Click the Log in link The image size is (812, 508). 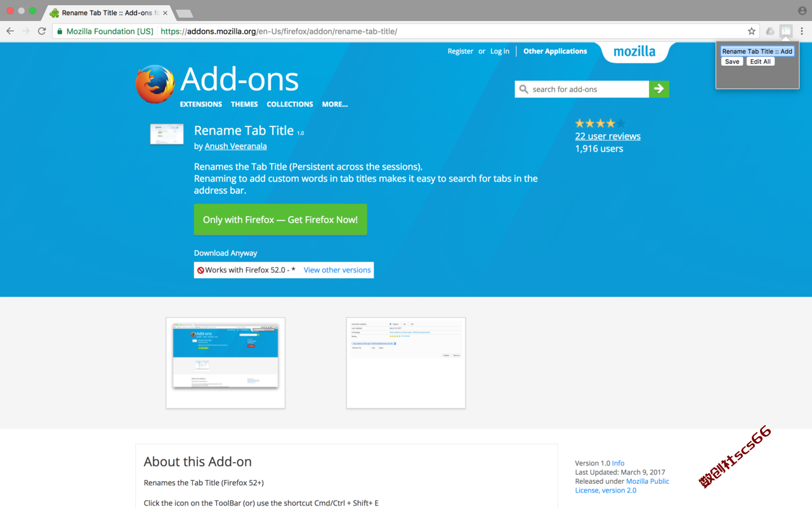[x=500, y=51]
